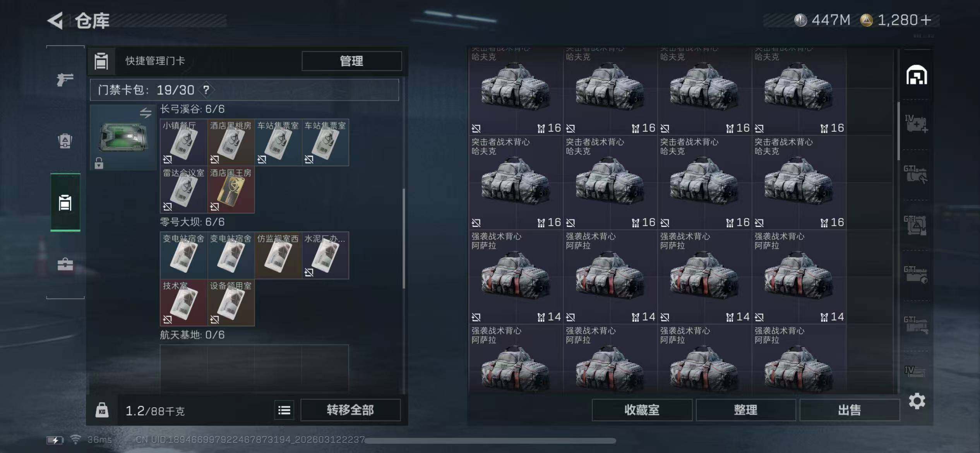The height and width of the screenshot is (453, 980).
Task: Click the 出售 sell button
Action: pyautogui.click(x=849, y=410)
